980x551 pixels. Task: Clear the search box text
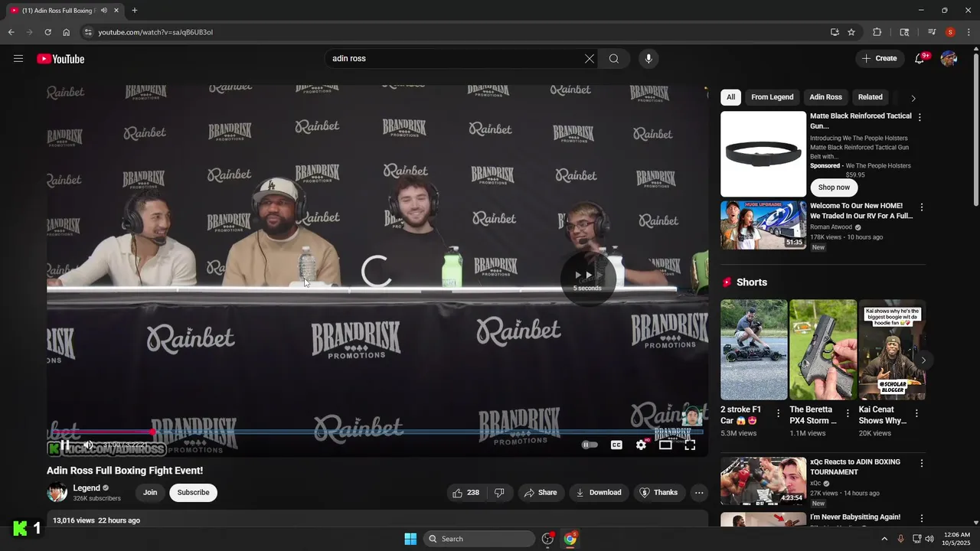coord(590,59)
